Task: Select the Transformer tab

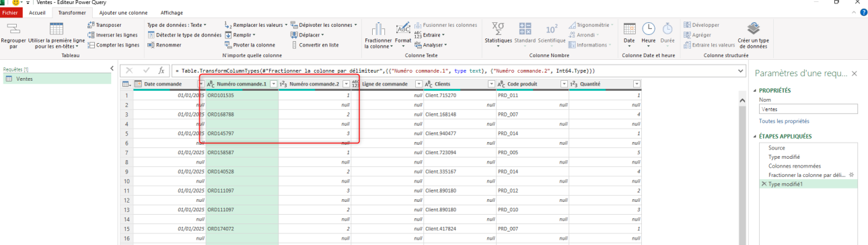Action: (72, 12)
